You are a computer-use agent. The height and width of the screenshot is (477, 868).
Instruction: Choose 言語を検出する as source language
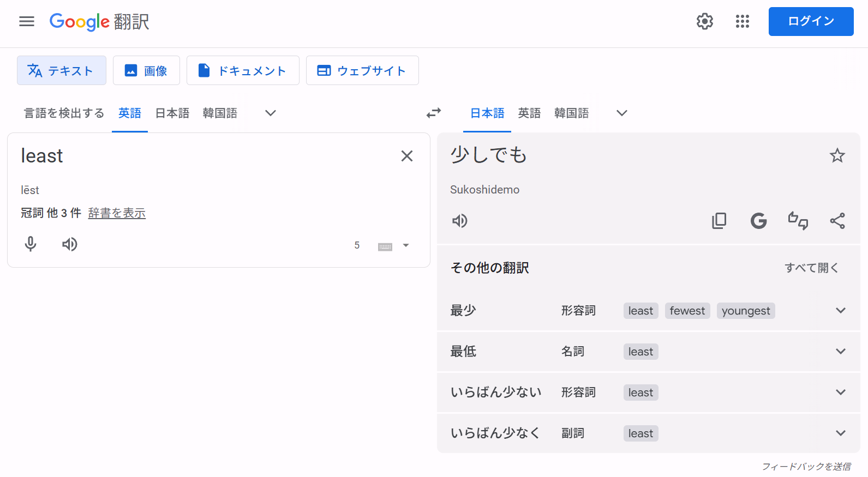[x=64, y=113]
